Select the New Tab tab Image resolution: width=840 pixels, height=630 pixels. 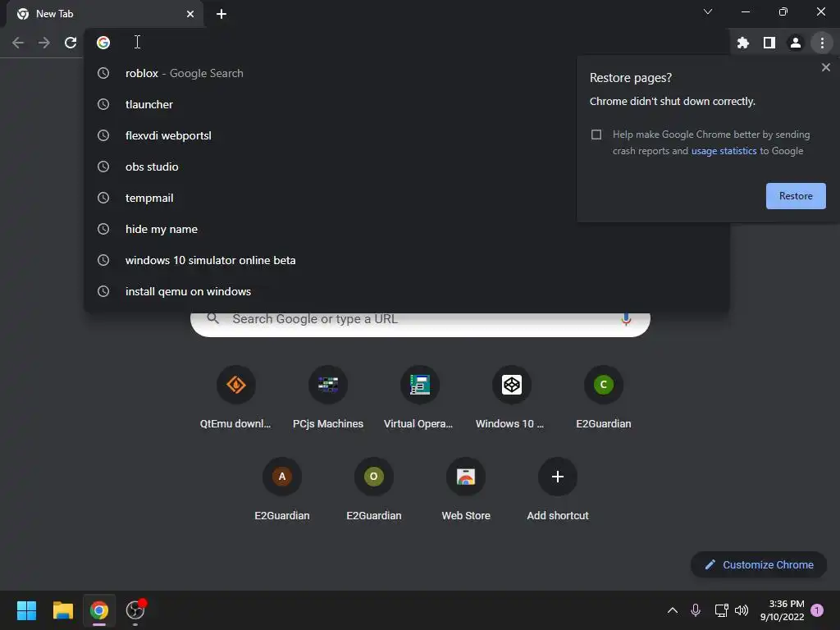104,14
